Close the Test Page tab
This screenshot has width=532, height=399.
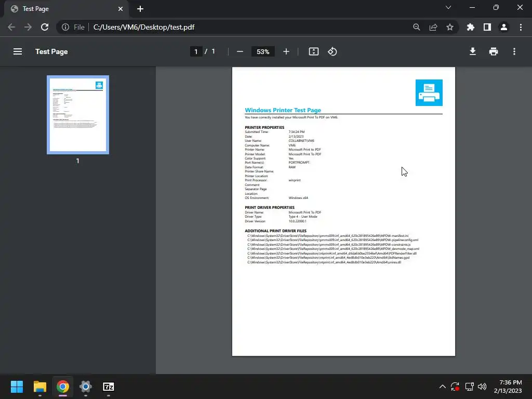pyautogui.click(x=121, y=9)
